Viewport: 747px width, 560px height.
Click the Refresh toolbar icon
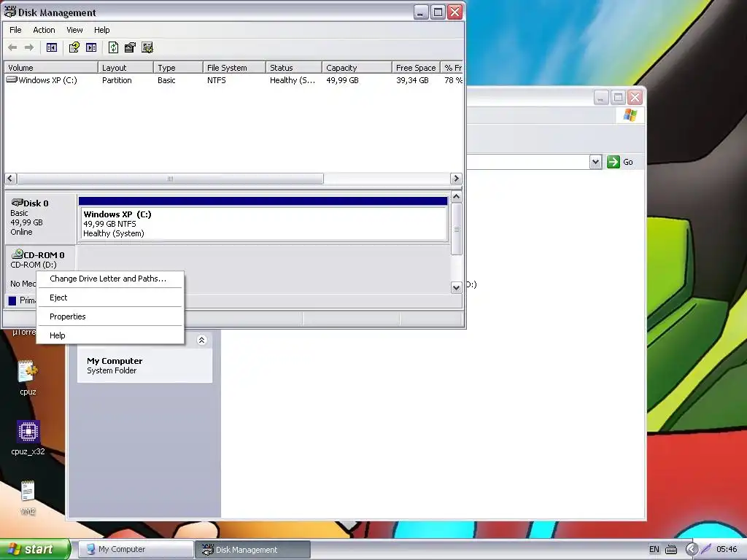click(113, 47)
